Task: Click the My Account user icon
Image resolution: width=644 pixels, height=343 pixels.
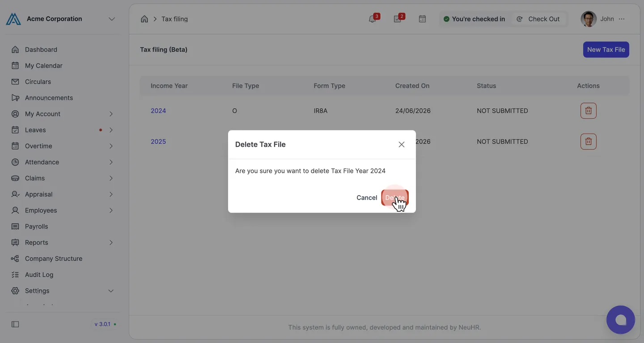Action: (x=15, y=114)
